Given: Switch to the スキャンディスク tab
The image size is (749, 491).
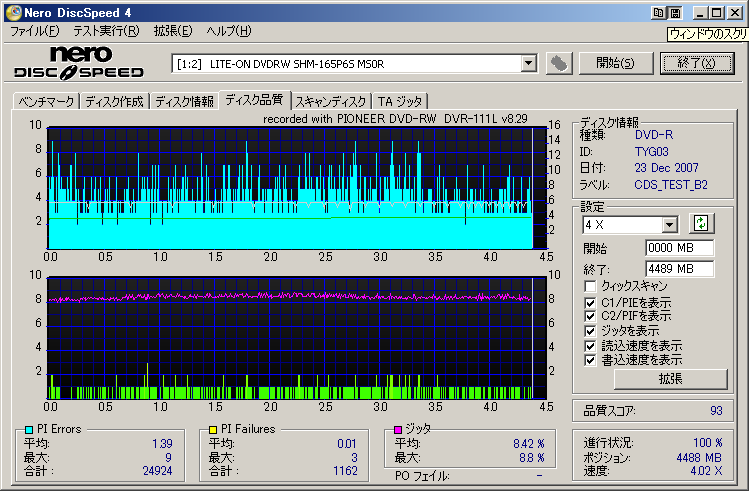Looking at the screenshot, I should [331, 101].
